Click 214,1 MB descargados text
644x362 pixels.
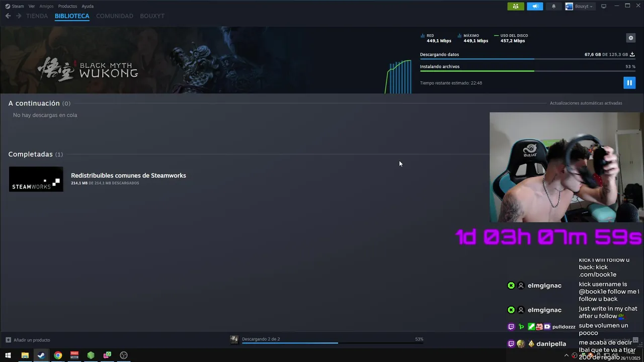click(x=105, y=183)
